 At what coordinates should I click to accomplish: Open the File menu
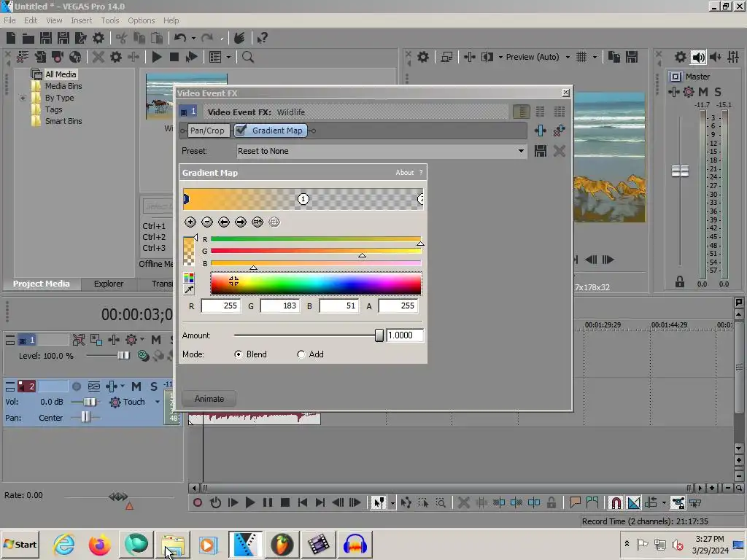point(9,20)
